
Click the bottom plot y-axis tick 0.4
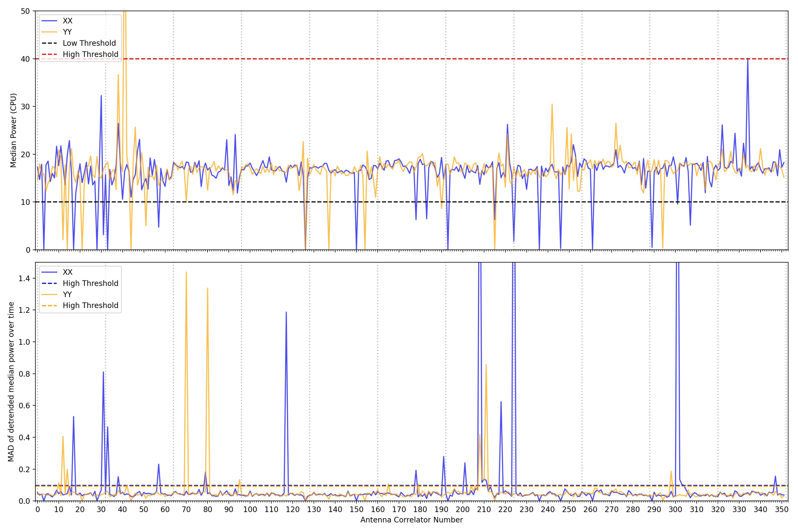(x=24, y=438)
